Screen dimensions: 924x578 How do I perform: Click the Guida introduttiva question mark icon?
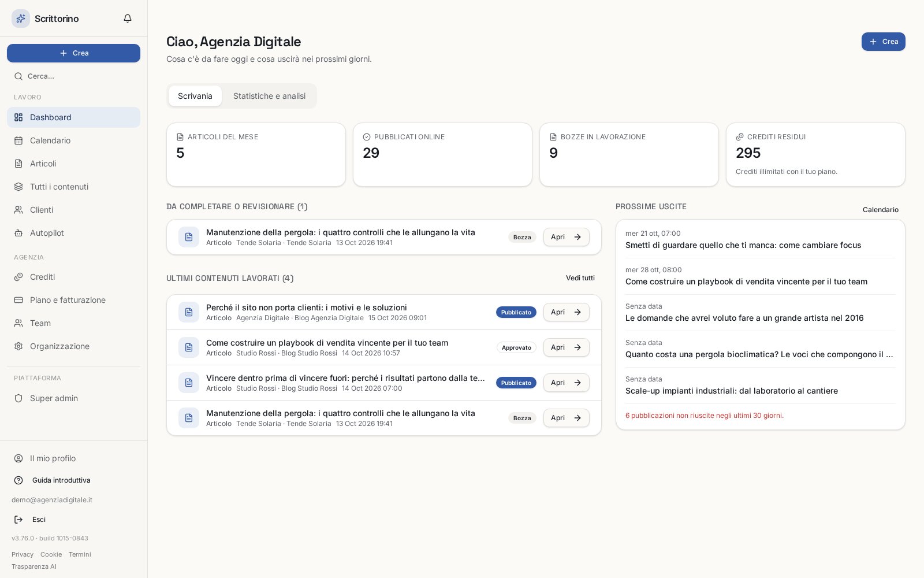click(x=18, y=480)
